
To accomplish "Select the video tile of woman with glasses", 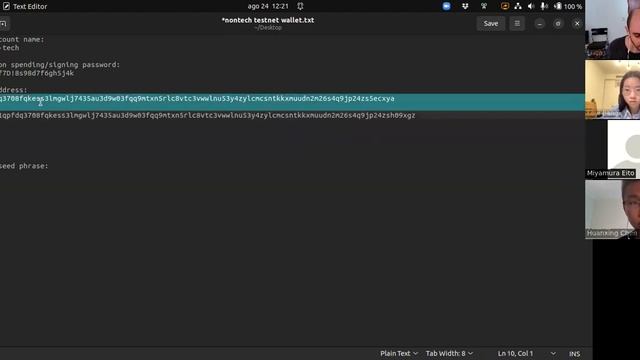I will (x=612, y=90).
